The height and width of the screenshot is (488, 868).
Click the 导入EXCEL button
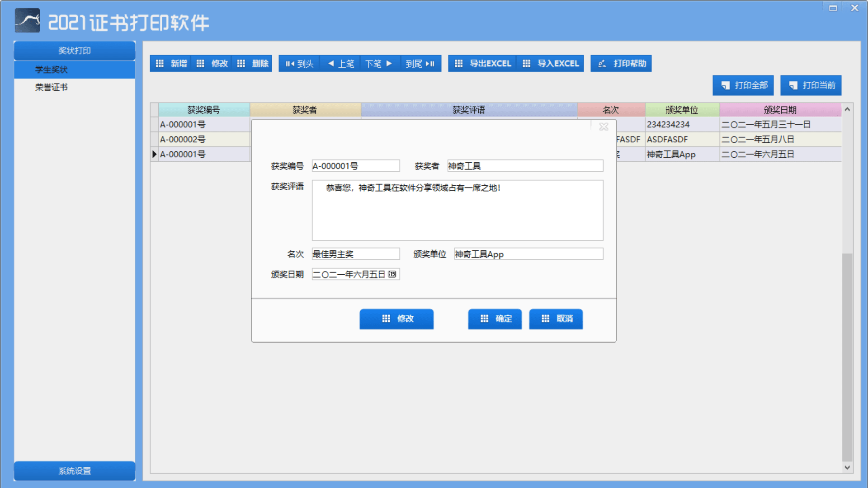point(550,64)
